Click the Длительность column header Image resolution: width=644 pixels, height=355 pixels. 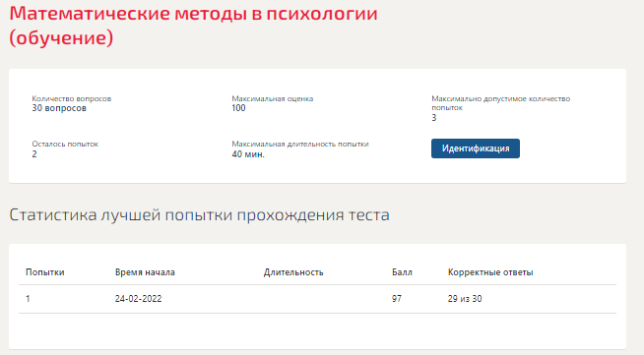point(293,272)
